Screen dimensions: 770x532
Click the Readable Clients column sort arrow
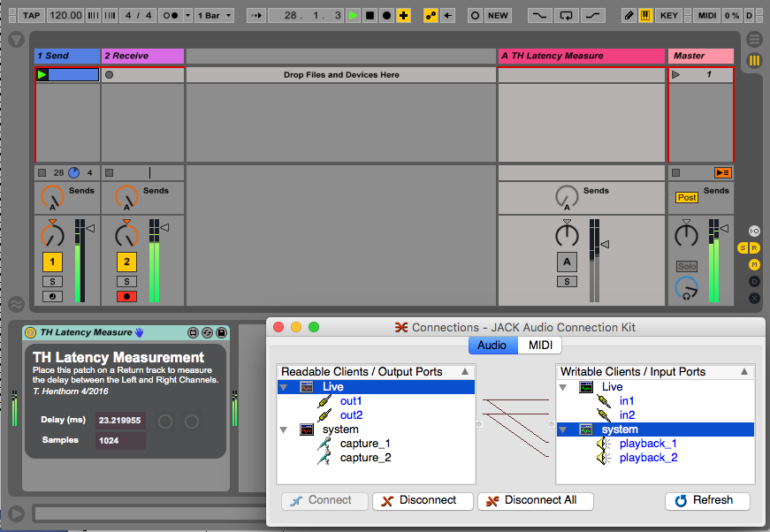tap(464, 371)
